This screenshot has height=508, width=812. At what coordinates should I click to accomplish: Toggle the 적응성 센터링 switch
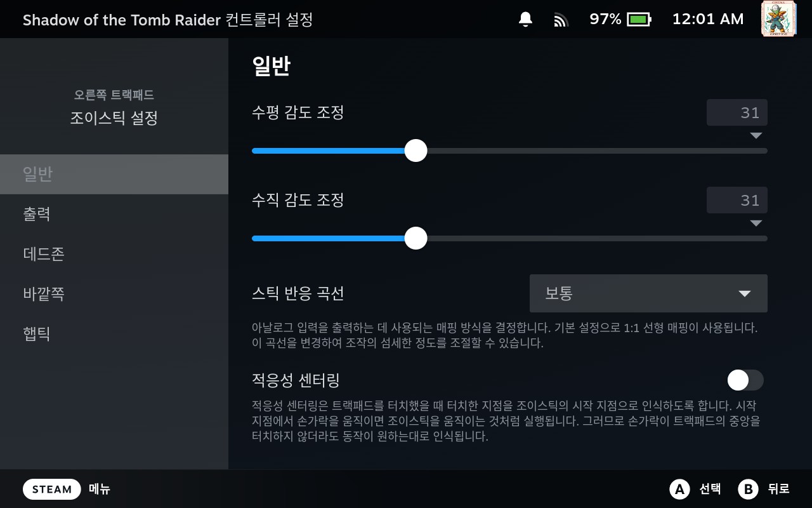tap(745, 380)
